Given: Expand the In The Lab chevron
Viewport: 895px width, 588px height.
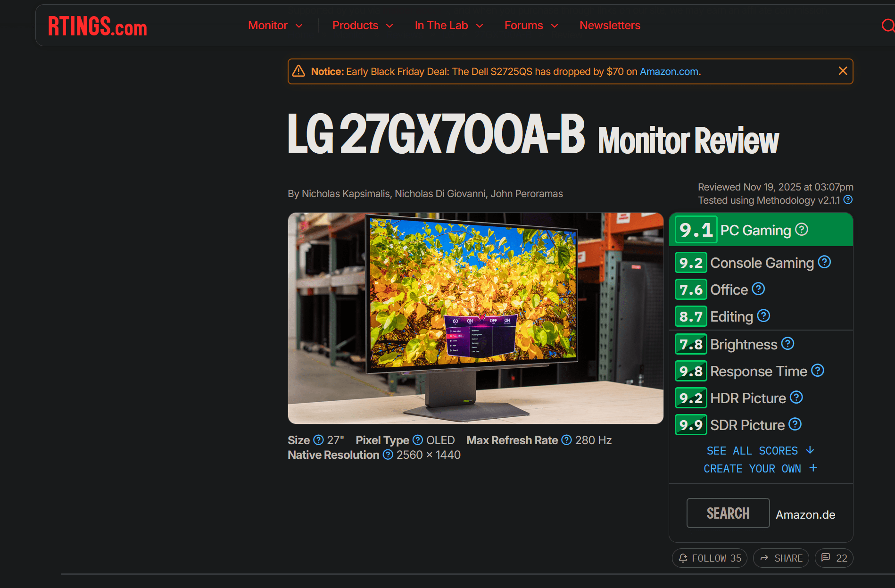Looking at the screenshot, I should [480, 26].
